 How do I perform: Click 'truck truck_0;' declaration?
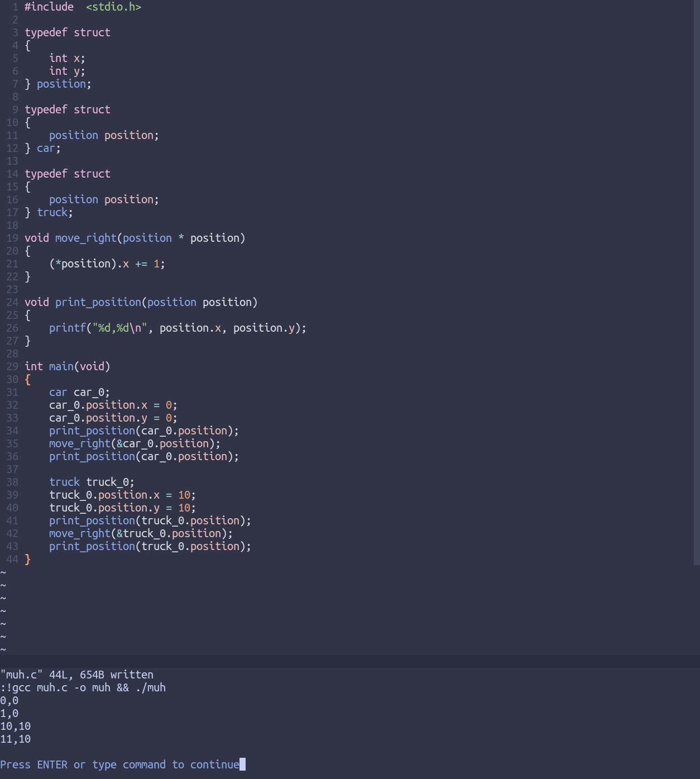point(92,482)
